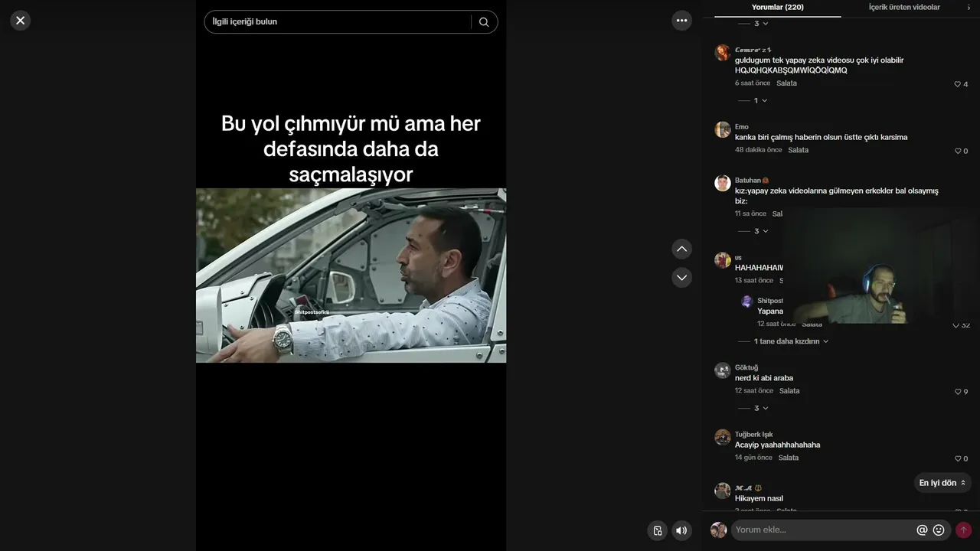Click the video frame of the man driving

coord(351,275)
